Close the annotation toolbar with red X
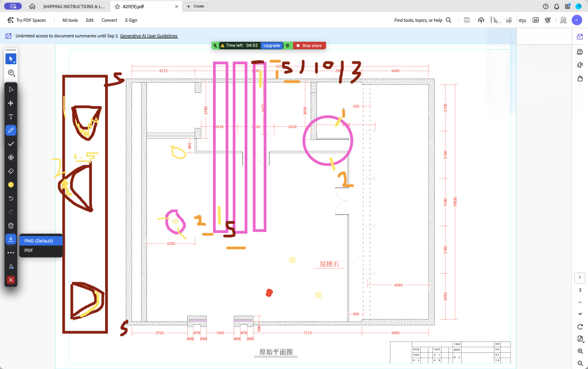 [x=11, y=280]
